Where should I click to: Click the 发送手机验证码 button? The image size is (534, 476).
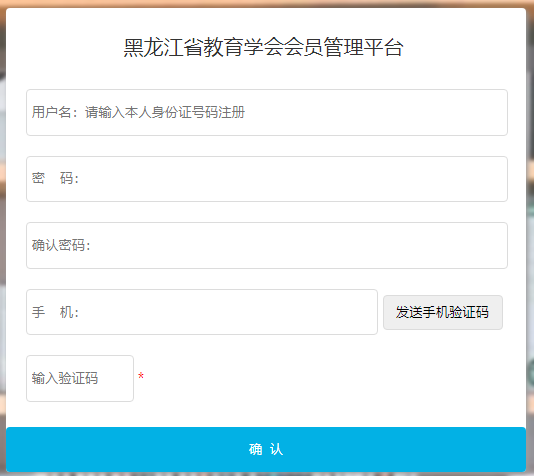pyautogui.click(x=443, y=312)
